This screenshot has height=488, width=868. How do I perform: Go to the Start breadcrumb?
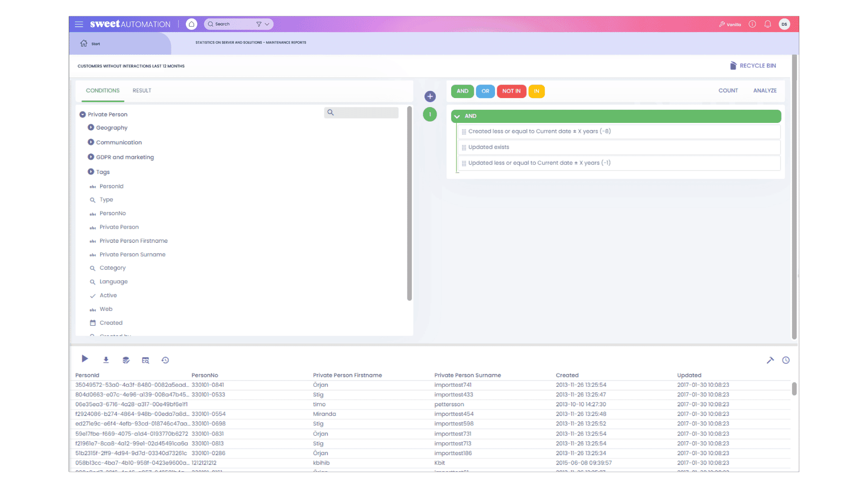pos(90,44)
